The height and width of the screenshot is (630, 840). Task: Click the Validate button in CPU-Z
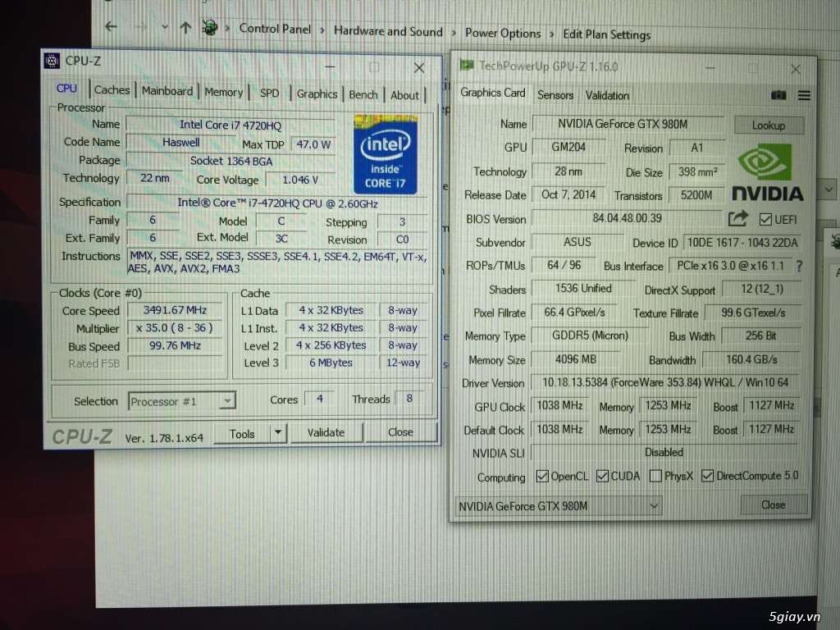click(x=326, y=432)
